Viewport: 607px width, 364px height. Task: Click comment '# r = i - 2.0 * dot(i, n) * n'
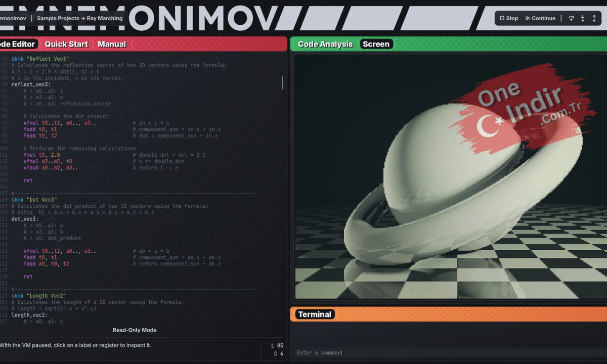(55, 72)
